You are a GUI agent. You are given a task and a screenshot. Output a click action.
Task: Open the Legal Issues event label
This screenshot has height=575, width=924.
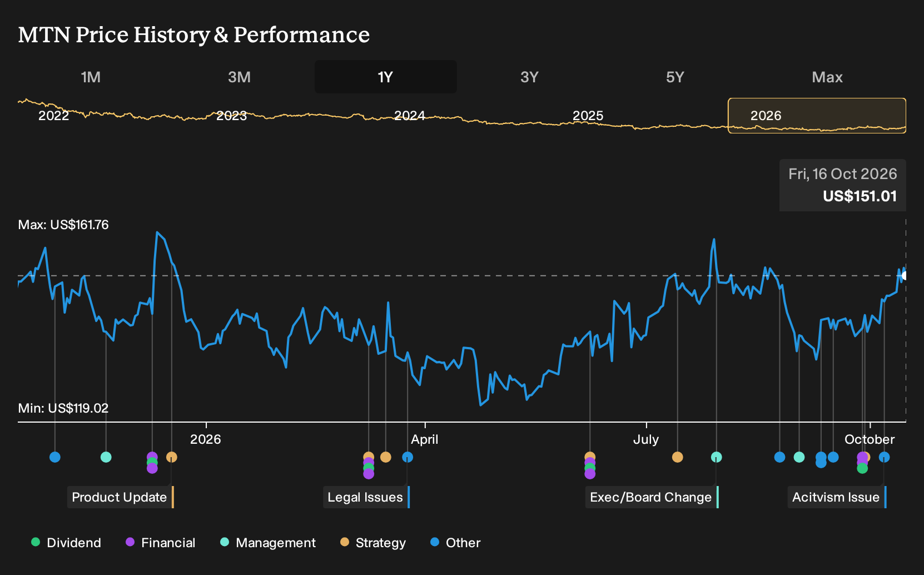[366, 497]
